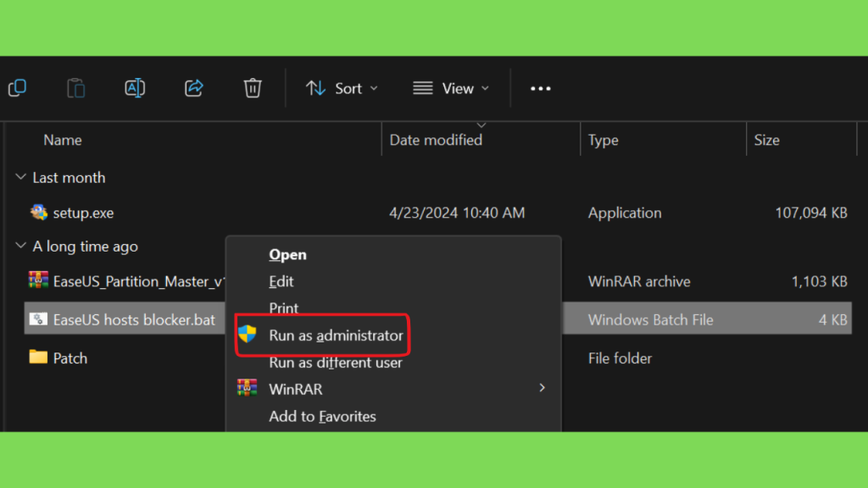The width and height of the screenshot is (868, 488).
Task: Choose Open in the context menu
Action: click(x=287, y=254)
